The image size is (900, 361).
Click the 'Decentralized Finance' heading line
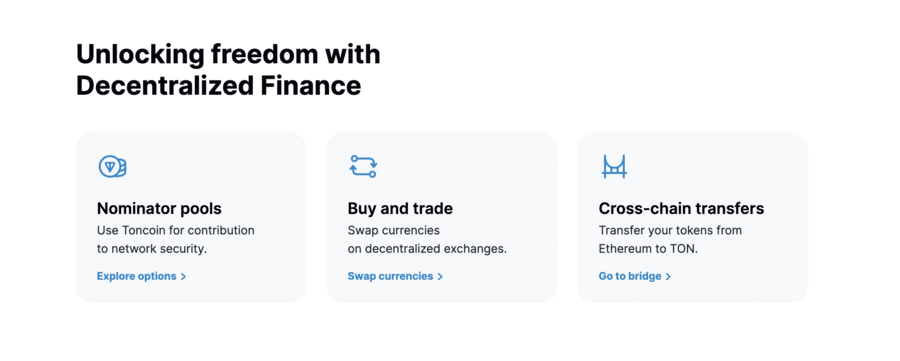pyautogui.click(x=219, y=86)
